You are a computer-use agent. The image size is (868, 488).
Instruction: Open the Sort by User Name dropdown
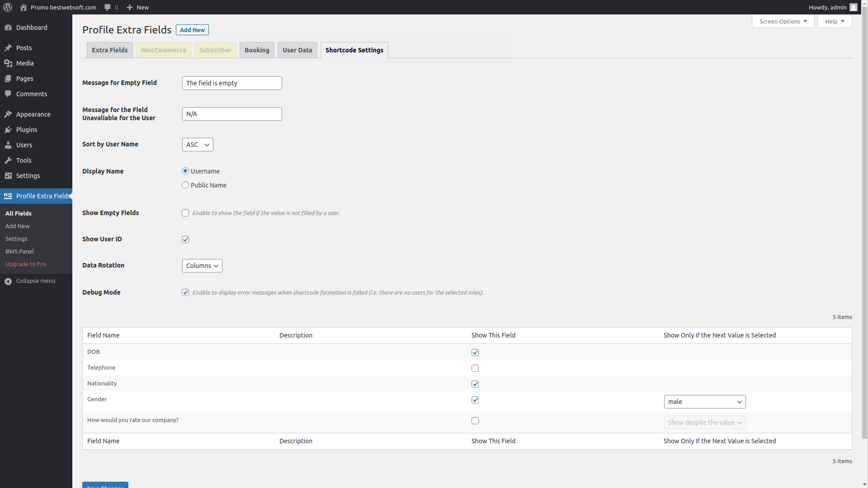[197, 145]
